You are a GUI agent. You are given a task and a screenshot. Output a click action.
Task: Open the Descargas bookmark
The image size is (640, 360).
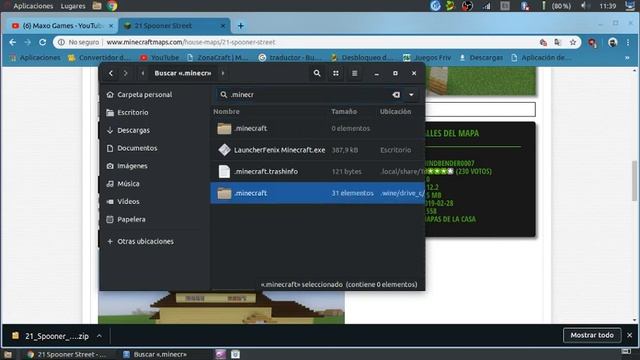point(481,58)
